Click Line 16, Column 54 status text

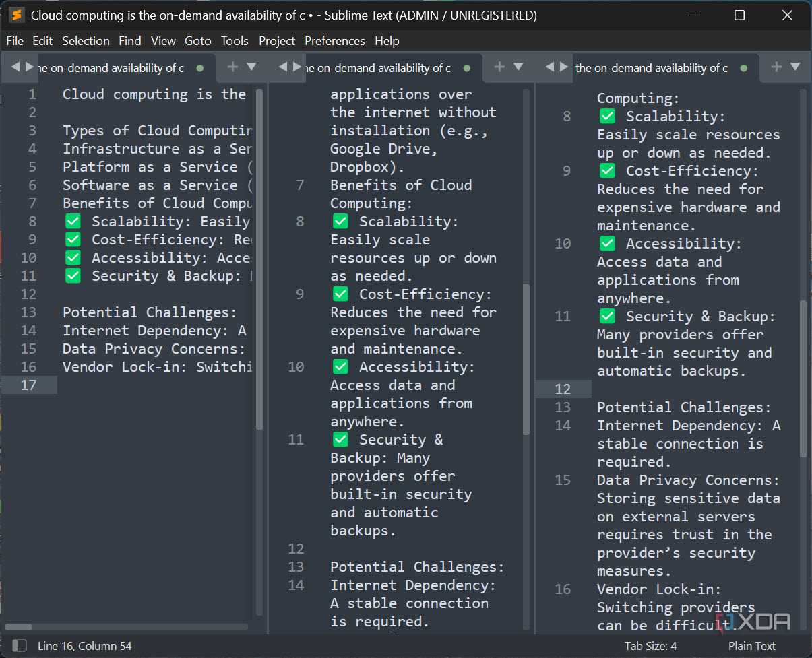[85, 646]
